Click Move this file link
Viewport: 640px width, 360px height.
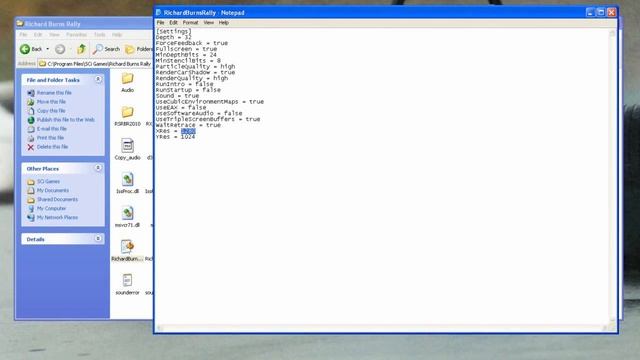51,102
